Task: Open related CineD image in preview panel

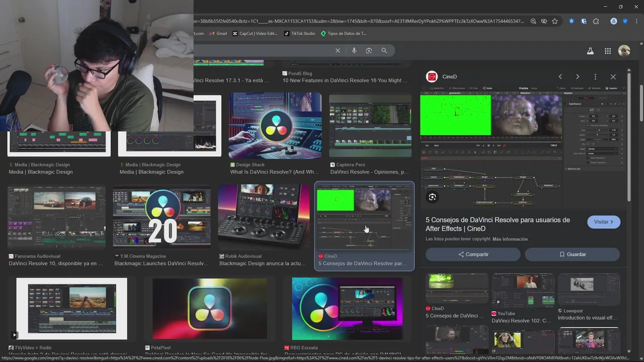Action: click(x=457, y=288)
